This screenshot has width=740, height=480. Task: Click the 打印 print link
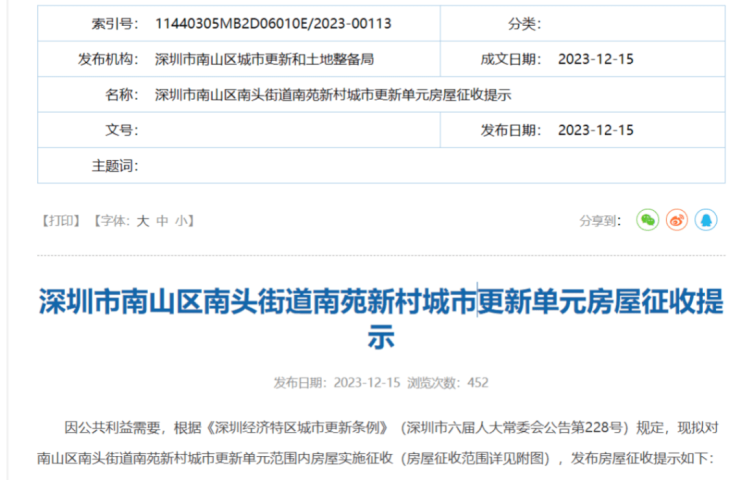click(x=62, y=221)
